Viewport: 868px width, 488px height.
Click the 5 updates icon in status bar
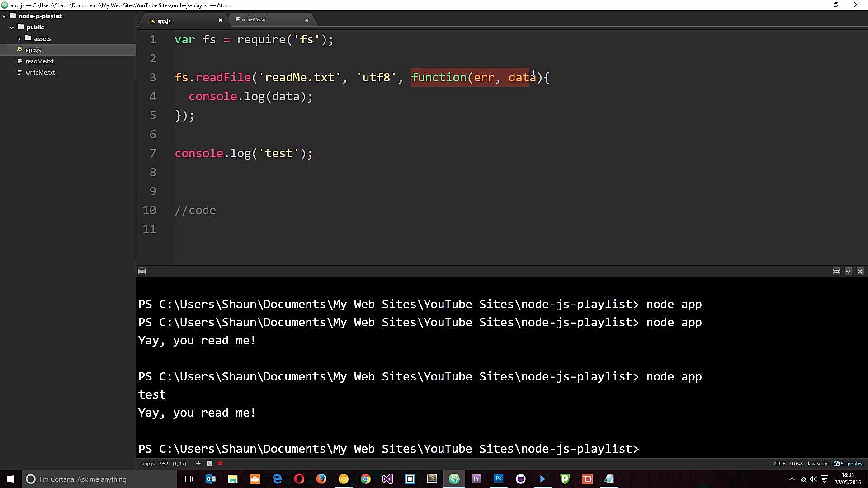[x=848, y=463]
